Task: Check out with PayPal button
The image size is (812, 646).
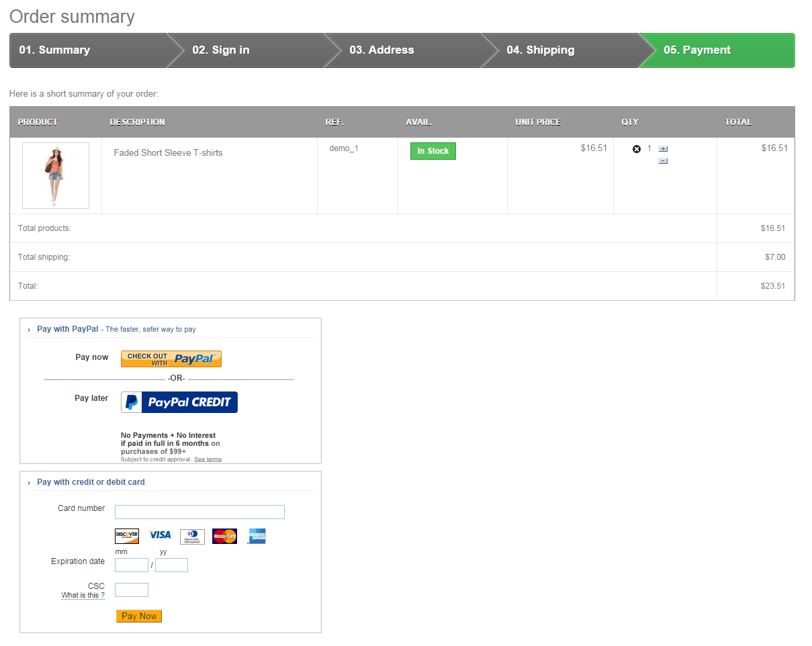Action: [171, 359]
